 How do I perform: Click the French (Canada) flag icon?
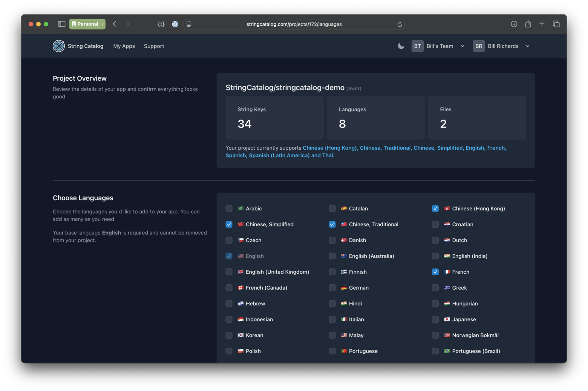[240, 288]
